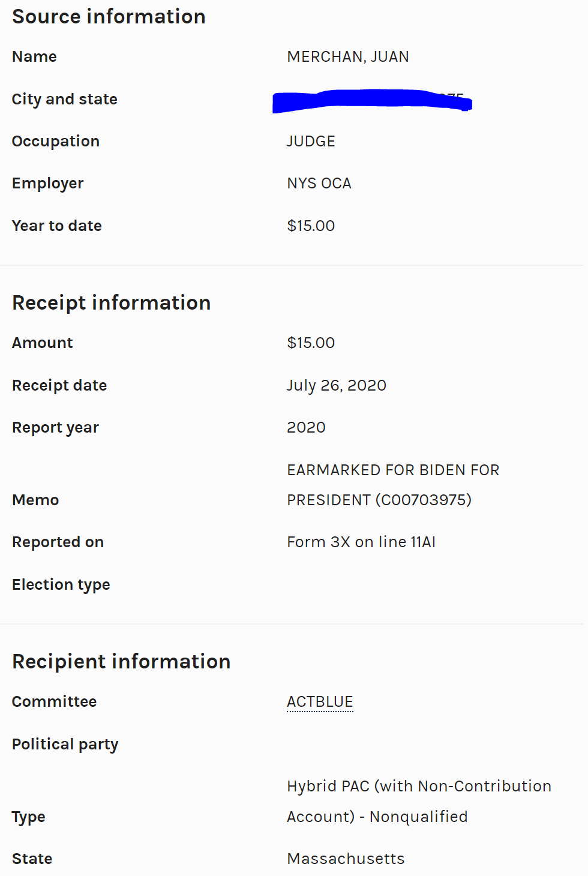Select the JUDGE occupation value
The height and width of the screenshot is (876, 588).
tap(311, 142)
